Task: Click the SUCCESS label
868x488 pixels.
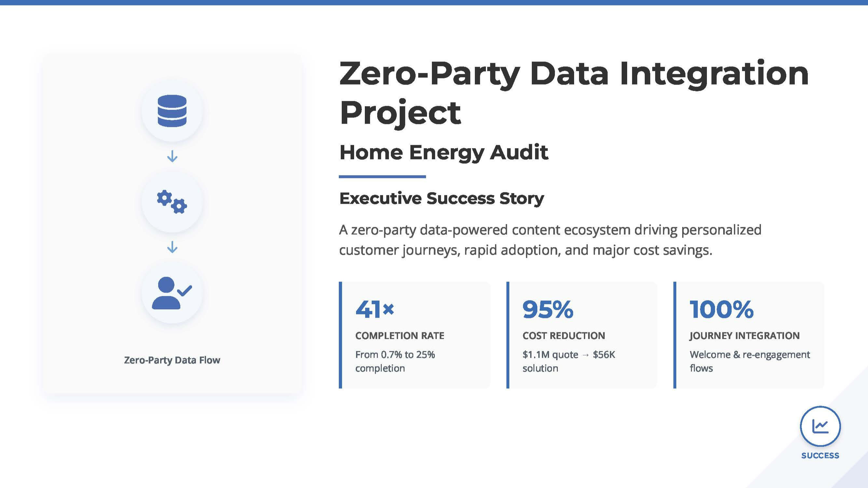Action: pos(820,455)
